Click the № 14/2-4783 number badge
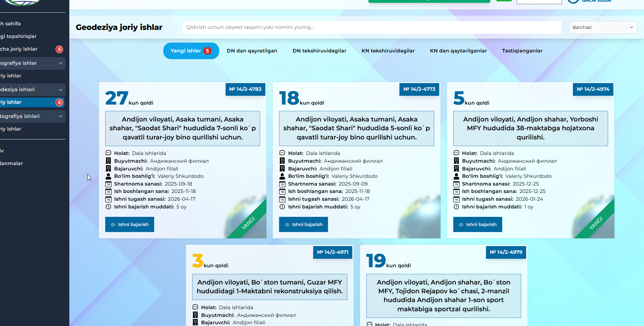Viewport: 644px width, 326px height. pyautogui.click(x=245, y=89)
